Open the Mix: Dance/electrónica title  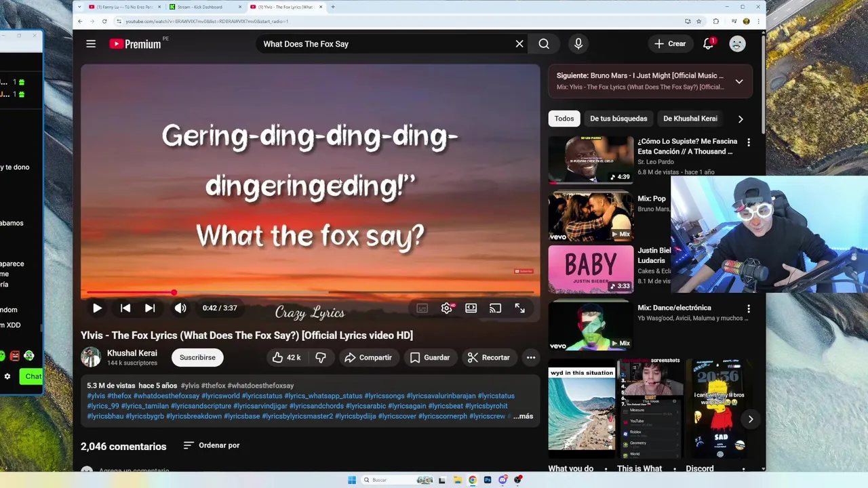[674, 308]
